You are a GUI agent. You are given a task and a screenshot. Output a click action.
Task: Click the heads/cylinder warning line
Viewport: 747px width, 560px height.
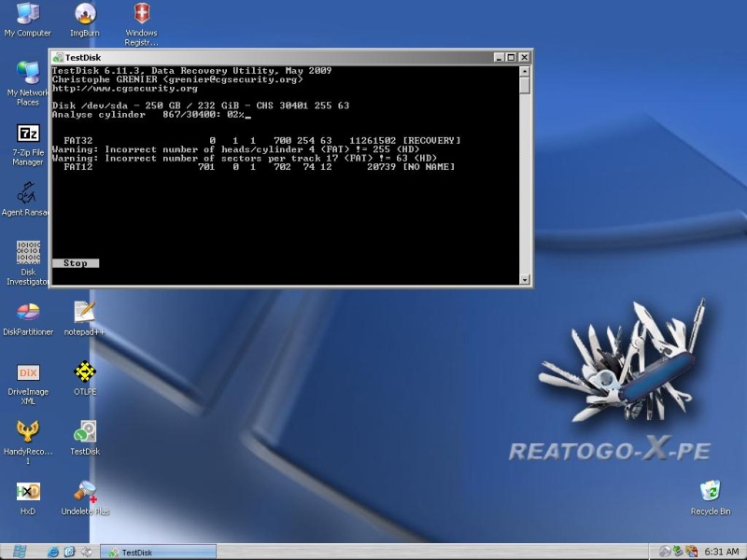coord(236,149)
